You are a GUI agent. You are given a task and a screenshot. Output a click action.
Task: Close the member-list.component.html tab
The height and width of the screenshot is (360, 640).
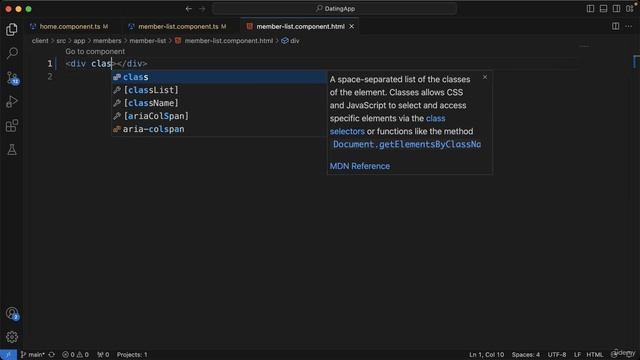tap(351, 26)
